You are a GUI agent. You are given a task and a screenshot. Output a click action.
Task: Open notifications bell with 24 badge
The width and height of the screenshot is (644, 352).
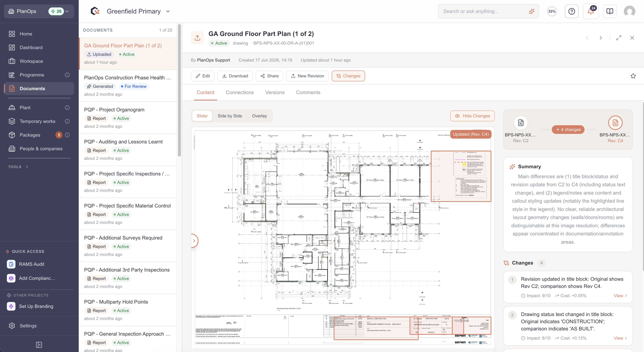(591, 11)
